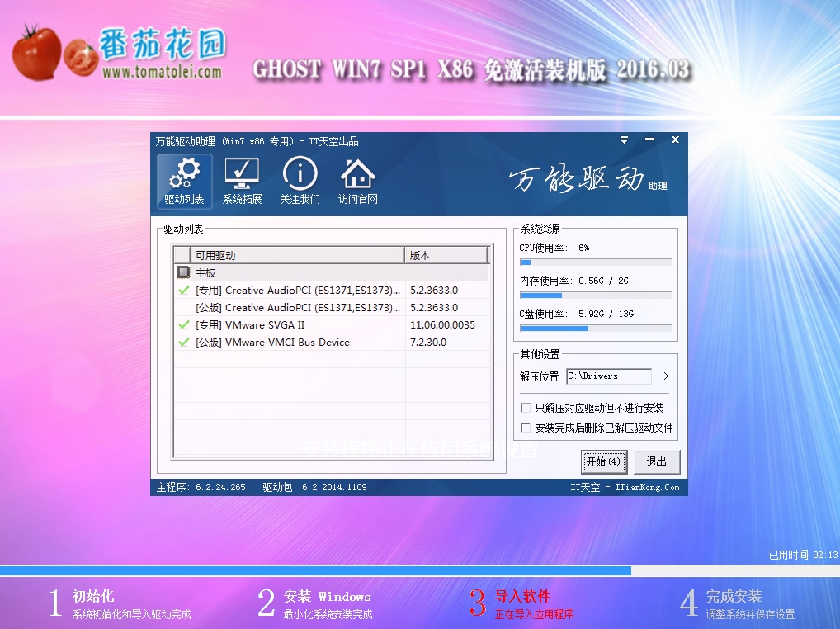Click the installer progress bar at bottom
This screenshot has width=840, height=629.
coord(420,570)
